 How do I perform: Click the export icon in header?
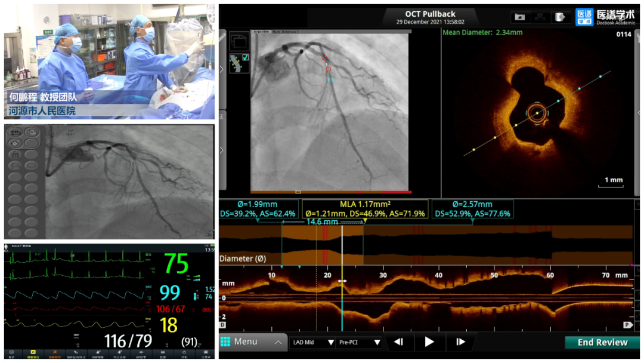tap(560, 17)
